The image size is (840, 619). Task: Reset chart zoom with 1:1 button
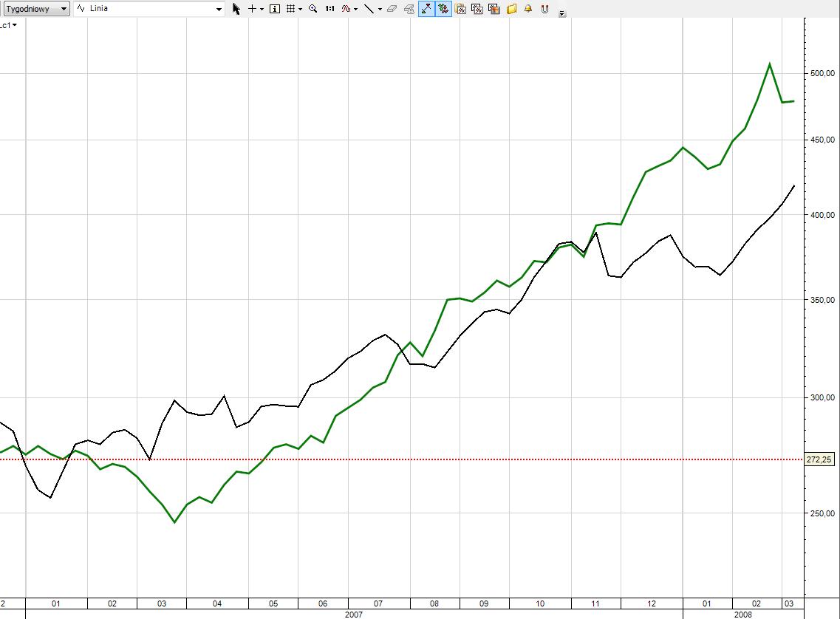pos(329,9)
